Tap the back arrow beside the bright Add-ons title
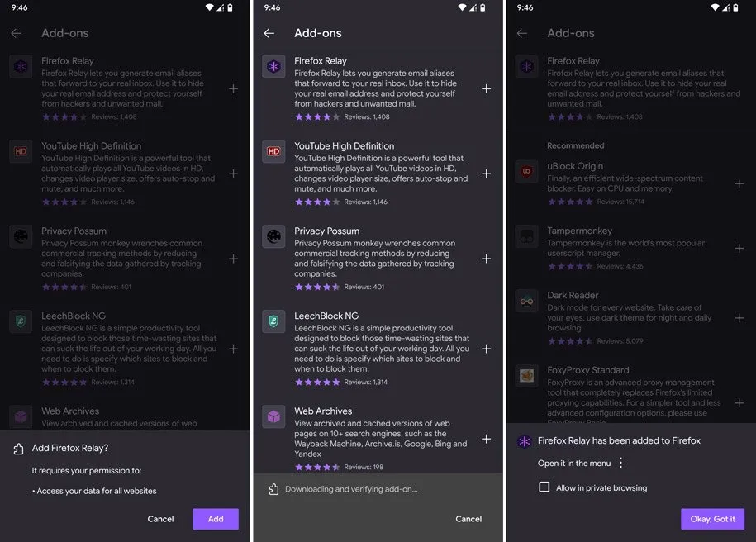The width and height of the screenshot is (756, 542). pyautogui.click(x=269, y=33)
